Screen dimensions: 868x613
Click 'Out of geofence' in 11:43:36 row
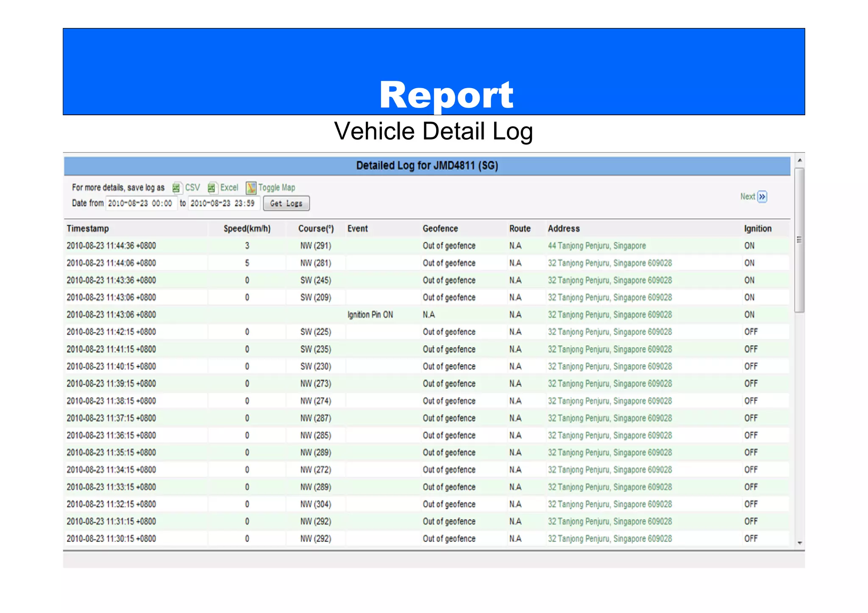tap(449, 280)
